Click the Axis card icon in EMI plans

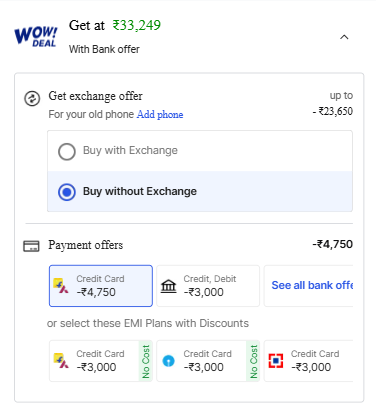point(61,361)
